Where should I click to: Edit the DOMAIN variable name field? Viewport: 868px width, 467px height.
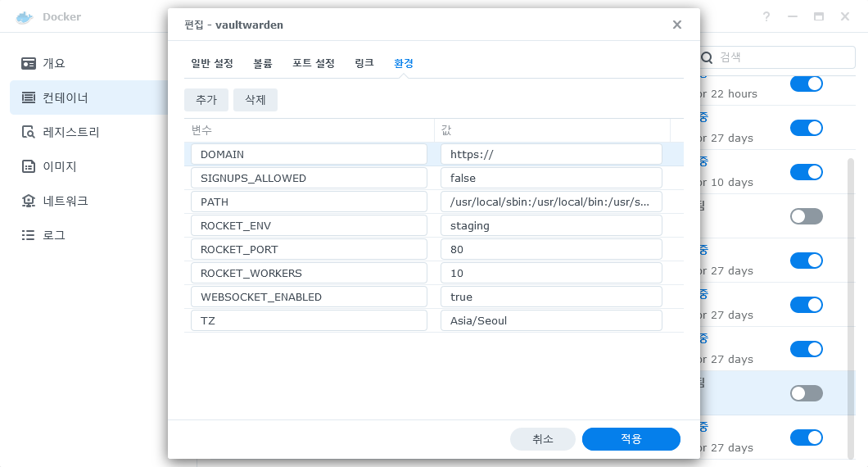(309, 154)
